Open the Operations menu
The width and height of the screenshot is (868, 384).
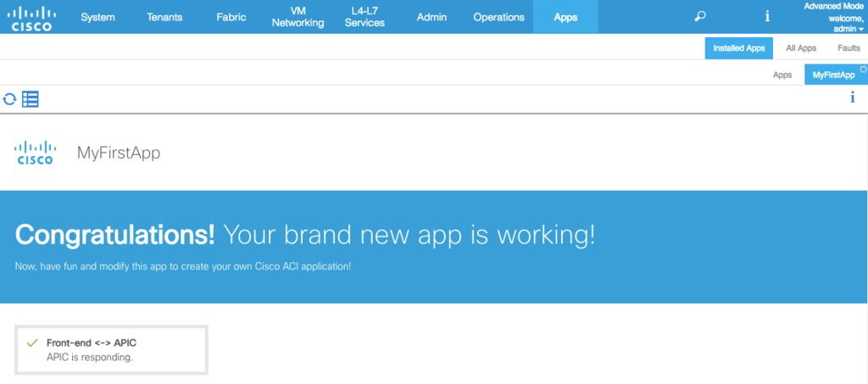498,17
